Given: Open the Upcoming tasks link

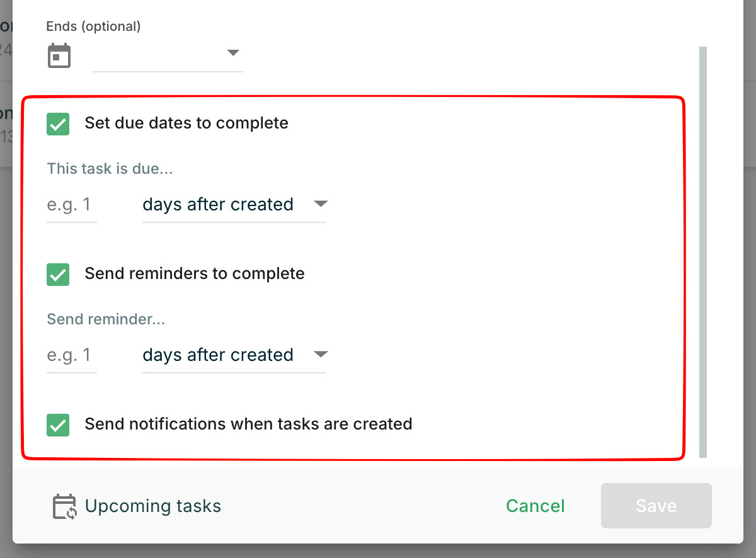Looking at the screenshot, I should pos(152,506).
